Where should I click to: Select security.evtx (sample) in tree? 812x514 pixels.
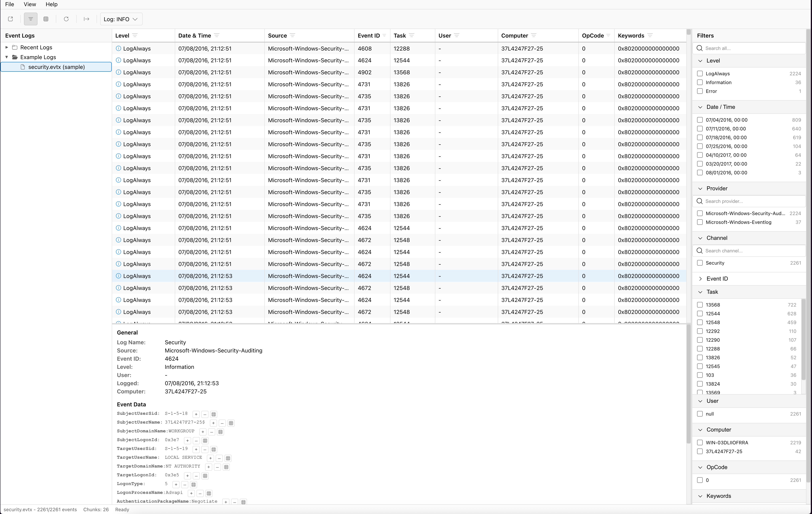point(56,67)
